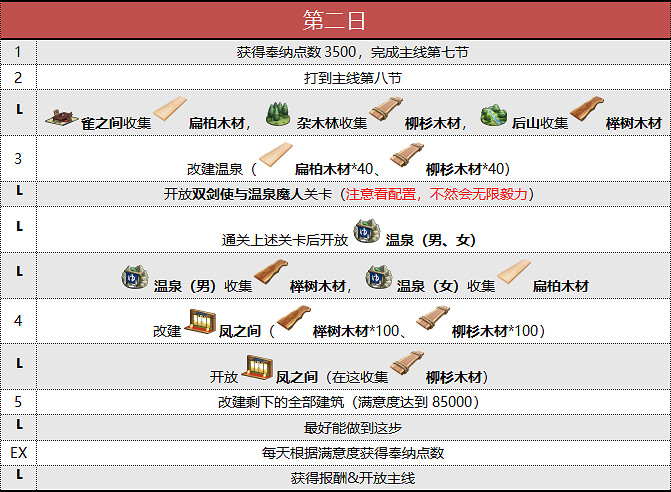The width and height of the screenshot is (671, 492).
Task: Click the 杂木林 forest icon
Action: pos(278,114)
